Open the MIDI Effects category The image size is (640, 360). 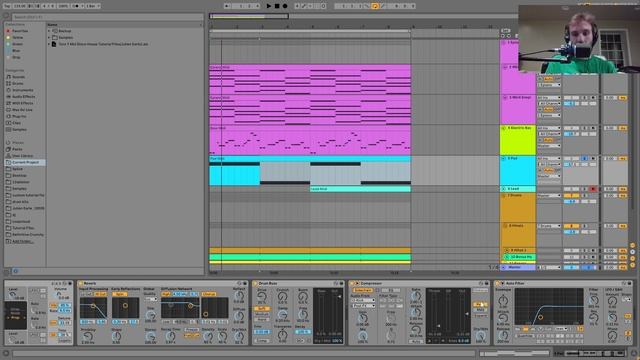(x=23, y=103)
